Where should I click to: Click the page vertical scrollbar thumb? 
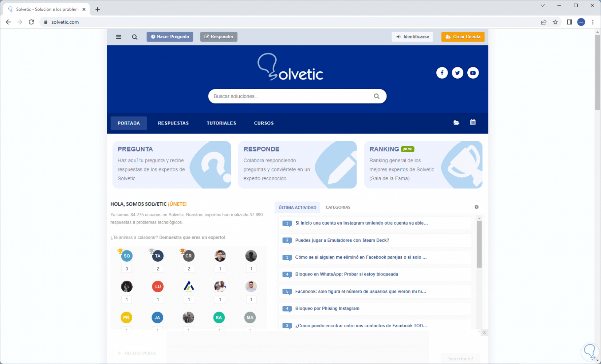coord(597,72)
